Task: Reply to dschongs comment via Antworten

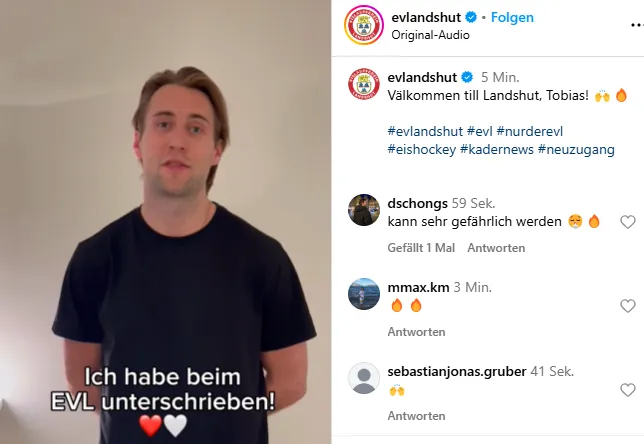Action: click(496, 248)
